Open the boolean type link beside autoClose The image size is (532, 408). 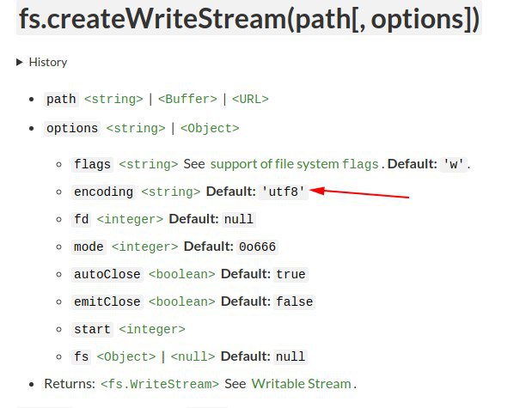pos(182,274)
